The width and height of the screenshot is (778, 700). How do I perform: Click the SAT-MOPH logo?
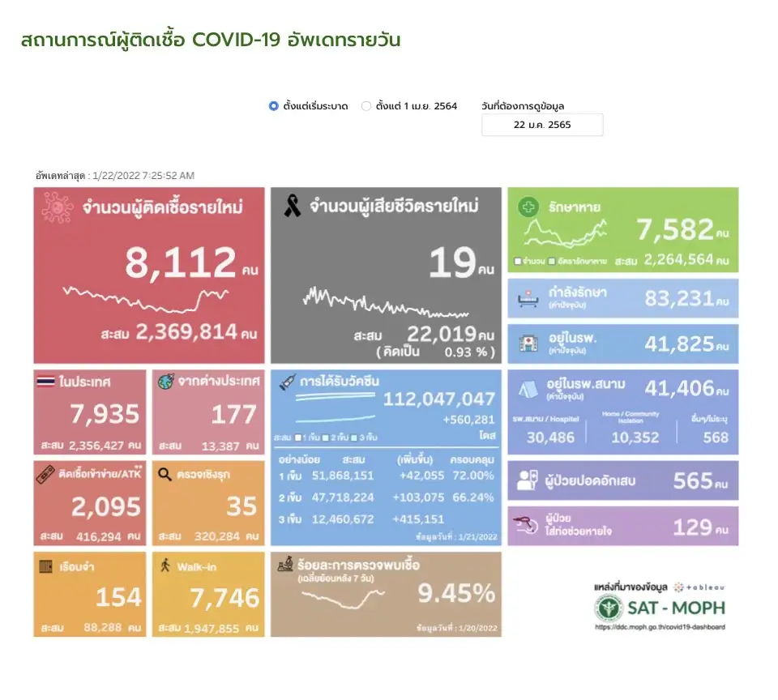coord(658,607)
